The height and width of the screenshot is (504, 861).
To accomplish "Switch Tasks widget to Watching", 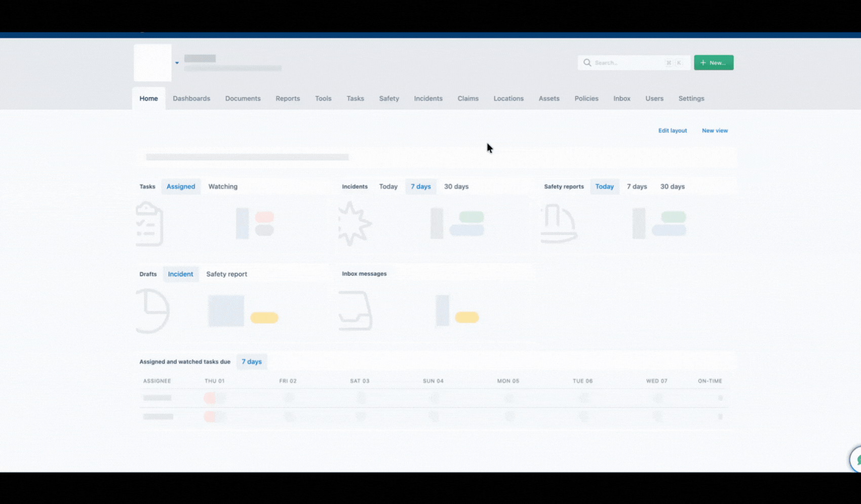I will point(223,186).
